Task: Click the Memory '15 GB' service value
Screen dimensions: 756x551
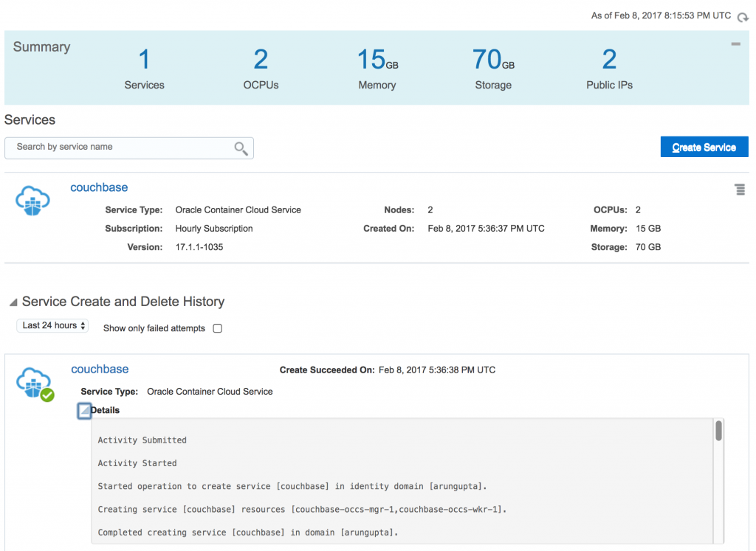Action: (648, 229)
